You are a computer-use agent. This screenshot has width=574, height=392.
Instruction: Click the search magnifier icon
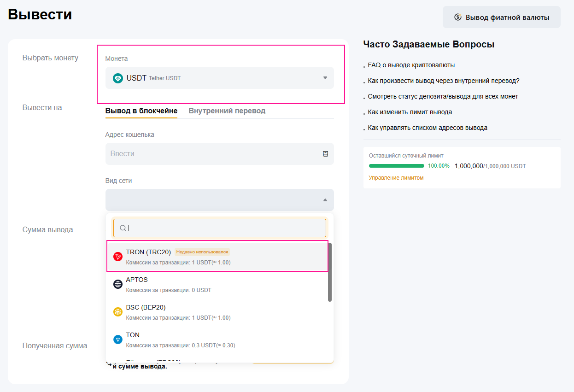123,228
